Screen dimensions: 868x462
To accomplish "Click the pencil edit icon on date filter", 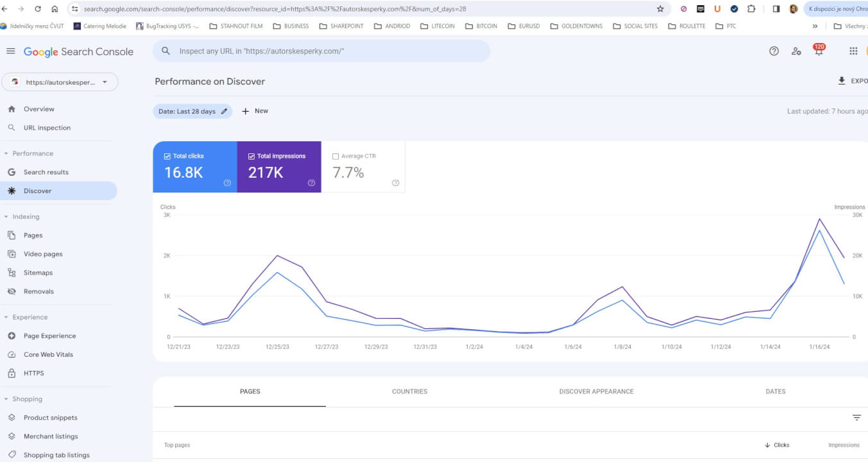I will (x=224, y=111).
